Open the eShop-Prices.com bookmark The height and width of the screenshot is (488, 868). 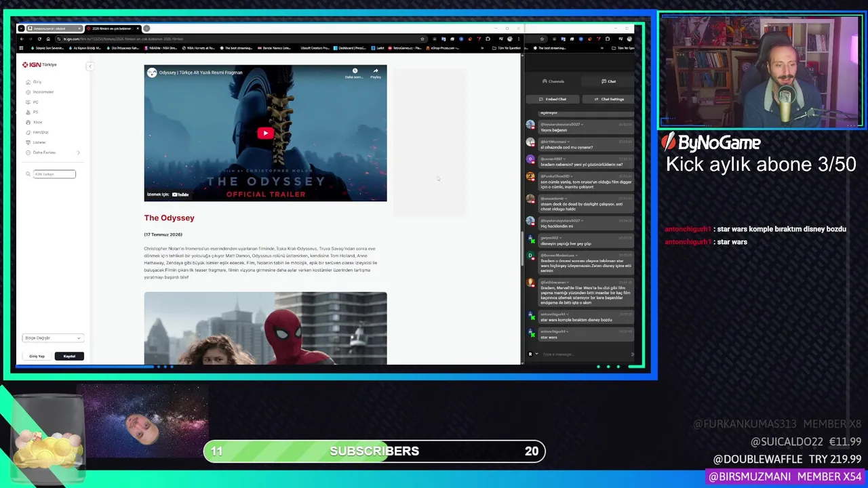click(441, 48)
